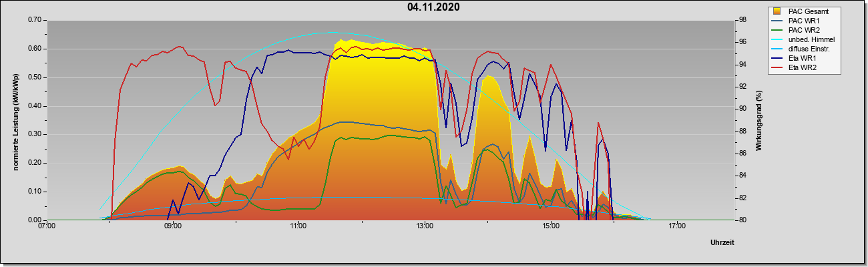Click the Uhrzeit axis title
868x267 pixels.
pos(722,243)
